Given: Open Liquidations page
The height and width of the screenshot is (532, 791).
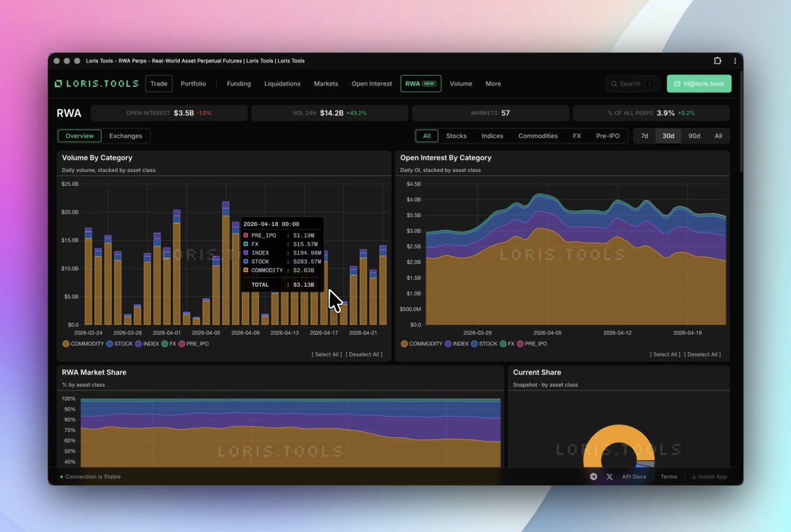Looking at the screenshot, I should point(282,84).
